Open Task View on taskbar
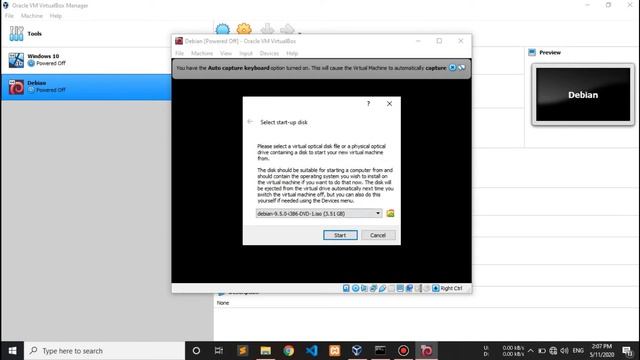This screenshot has height=360, width=640. pyautogui.click(x=219, y=351)
